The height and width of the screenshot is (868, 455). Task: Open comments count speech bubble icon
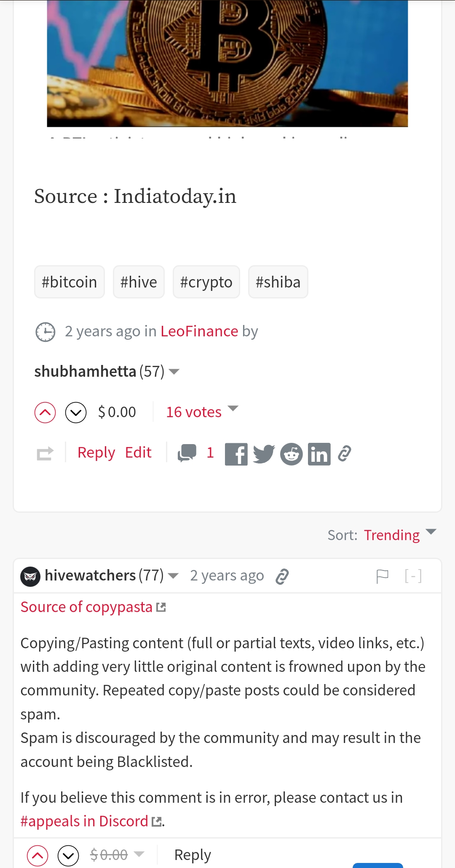[x=187, y=453]
